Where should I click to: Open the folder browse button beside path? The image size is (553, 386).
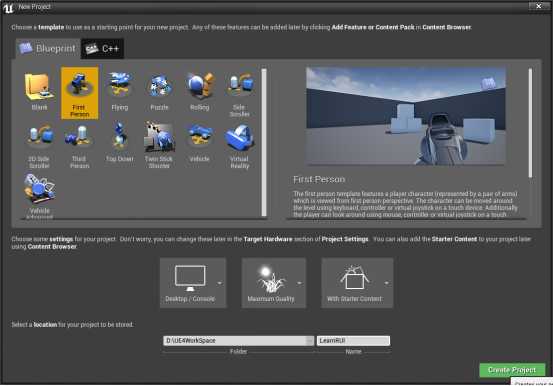[310, 340]
